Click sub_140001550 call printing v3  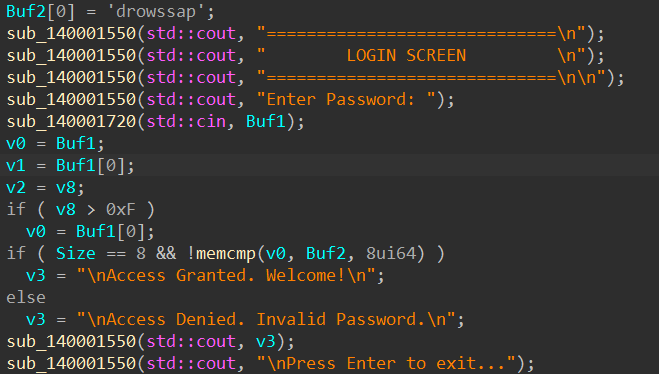tap(71, 342)
